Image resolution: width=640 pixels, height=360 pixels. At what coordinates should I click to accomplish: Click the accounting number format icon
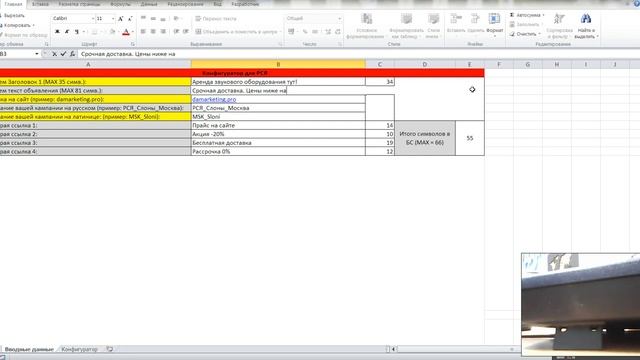point(291,31)
